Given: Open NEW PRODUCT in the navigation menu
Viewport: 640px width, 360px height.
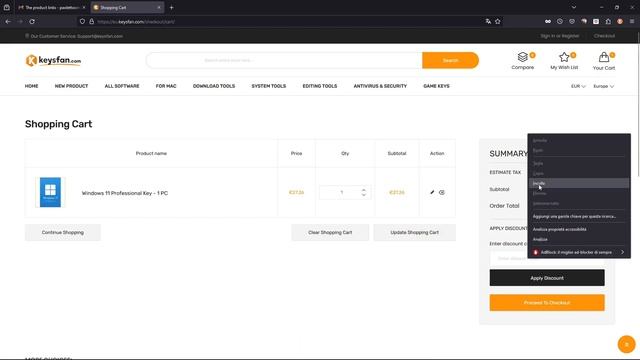Looking at the screenshot, I should pos(71,86).
